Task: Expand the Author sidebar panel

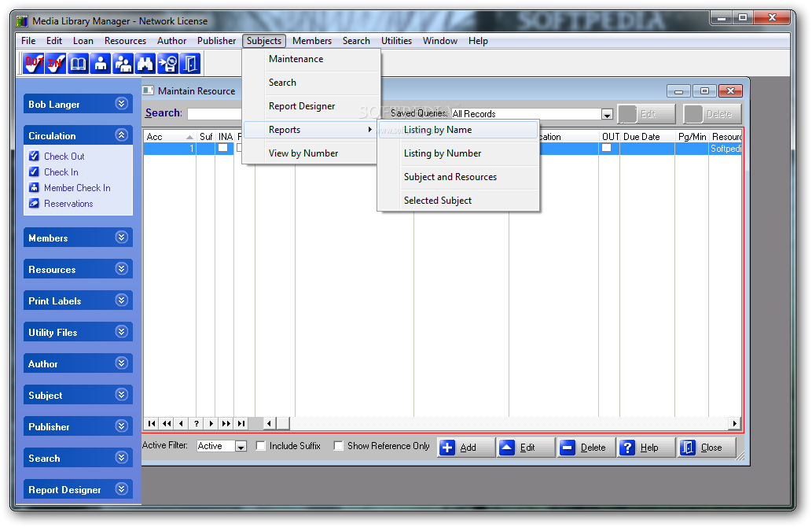Action: pyautogui.click(x=122, y=363)
